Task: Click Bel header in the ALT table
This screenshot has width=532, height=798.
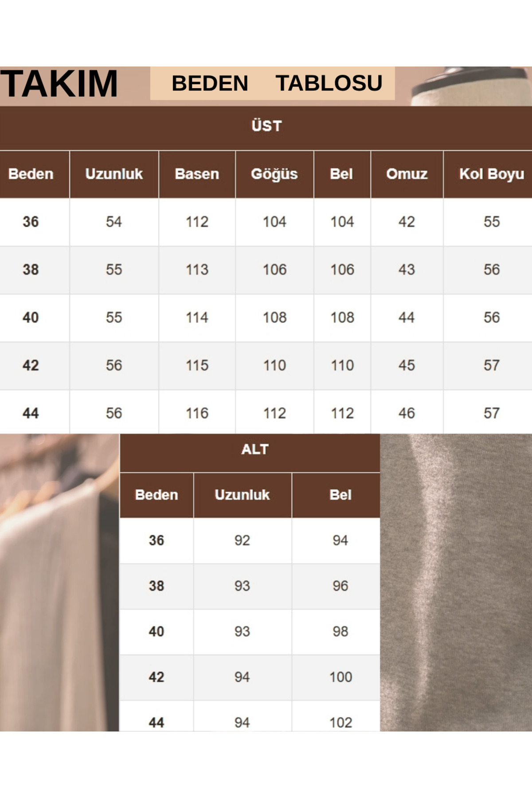Action: tap(340, 495)
